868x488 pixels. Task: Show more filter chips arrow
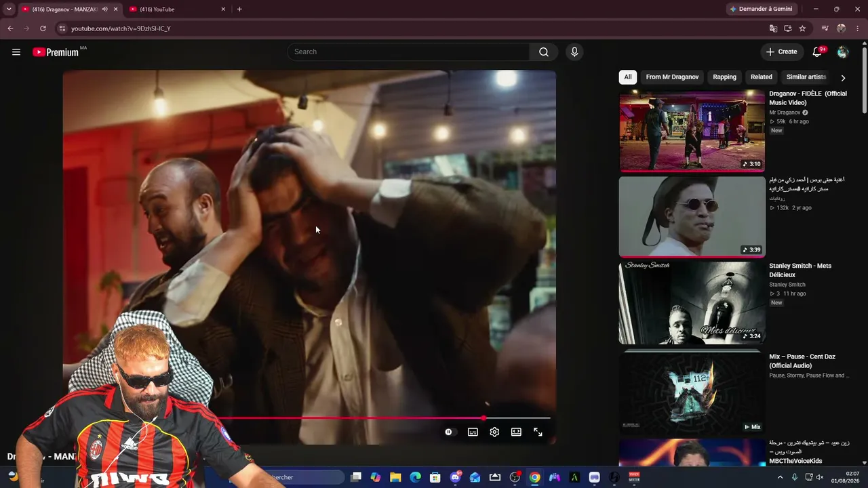click(x=843, y=77)
